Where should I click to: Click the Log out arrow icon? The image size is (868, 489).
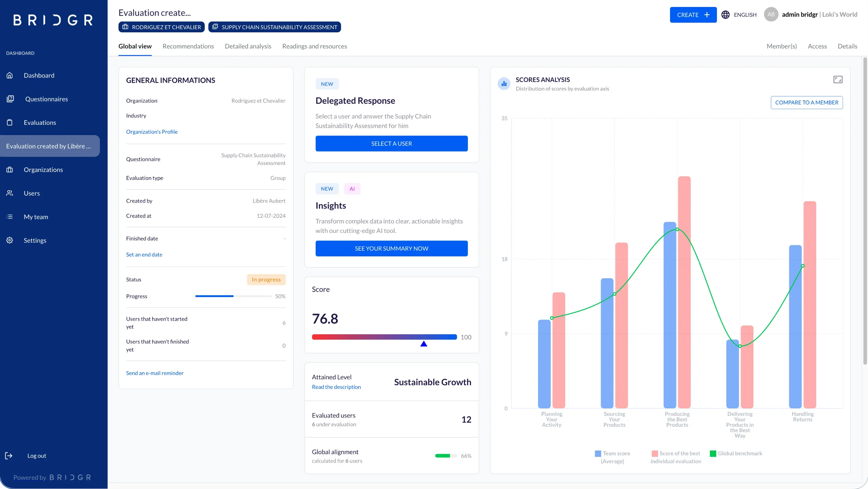tap(9, 456)
